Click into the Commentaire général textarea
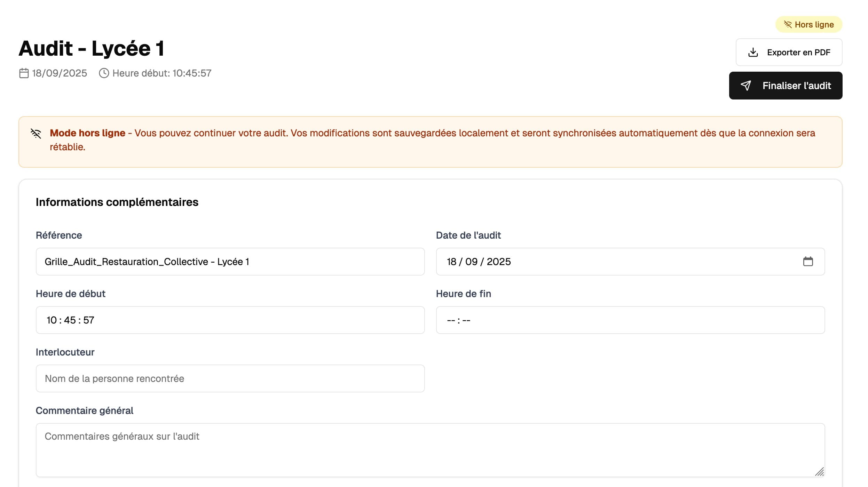868x487 pixels. 430,450
